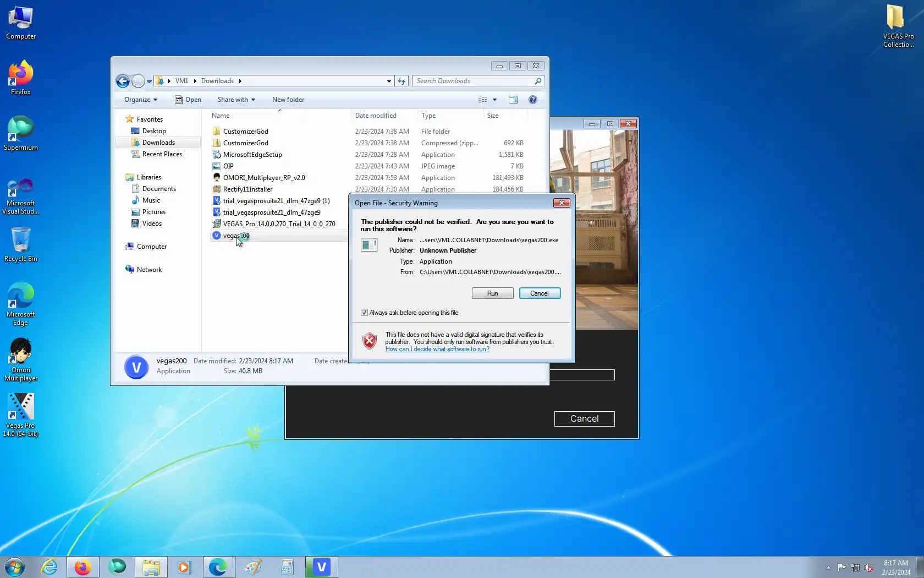Click Open in the Explorer toolbar
The image size is (924, 578).
pos(188,100)
